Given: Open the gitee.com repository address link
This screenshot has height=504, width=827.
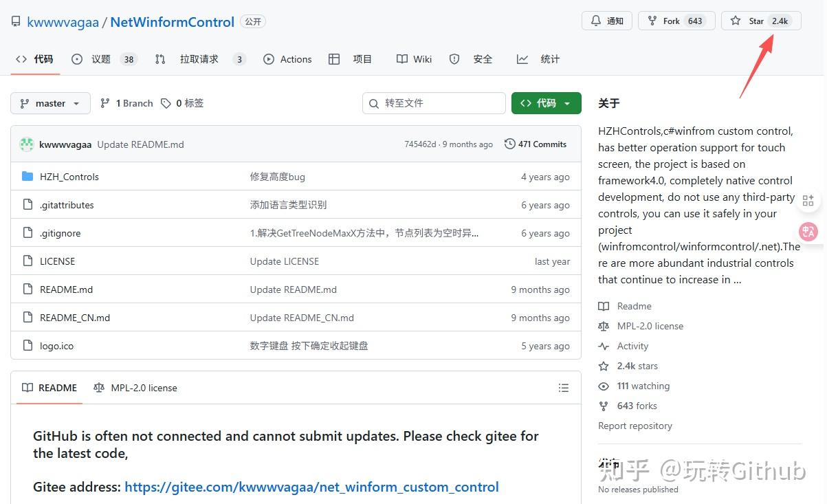Looking at the screenshot, I should (x=311, y=487).
